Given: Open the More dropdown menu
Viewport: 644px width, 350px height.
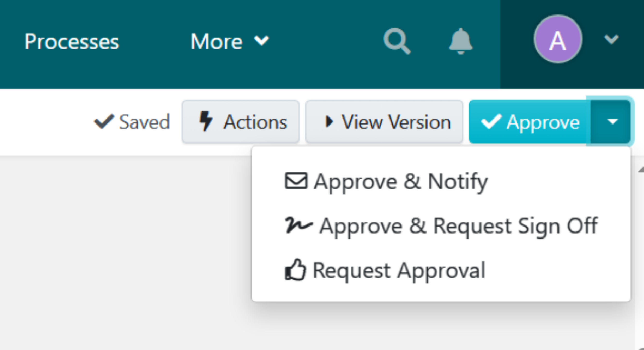Looking at the screenshot, I should (229, 40).
